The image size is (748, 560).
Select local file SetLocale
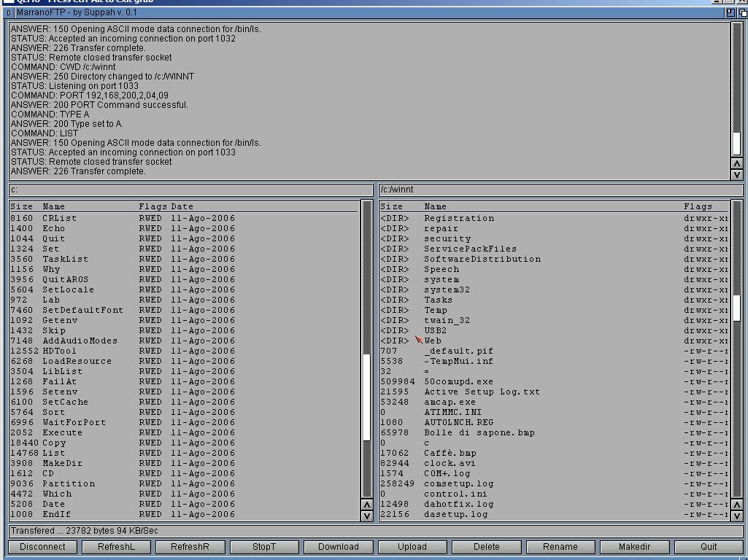click(x=184, y=289)
